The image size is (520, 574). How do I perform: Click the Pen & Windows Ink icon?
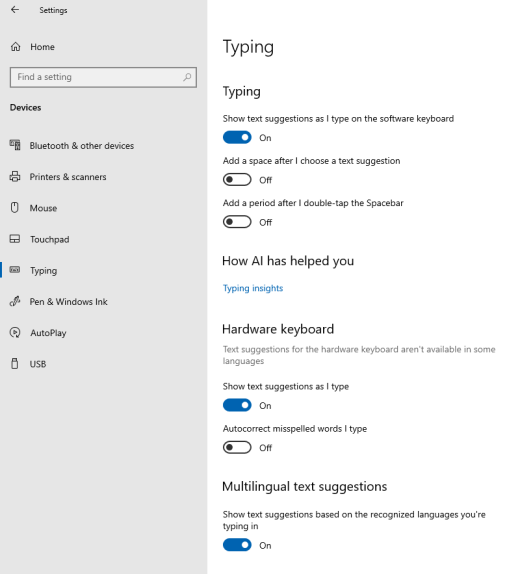pos(15,301)
